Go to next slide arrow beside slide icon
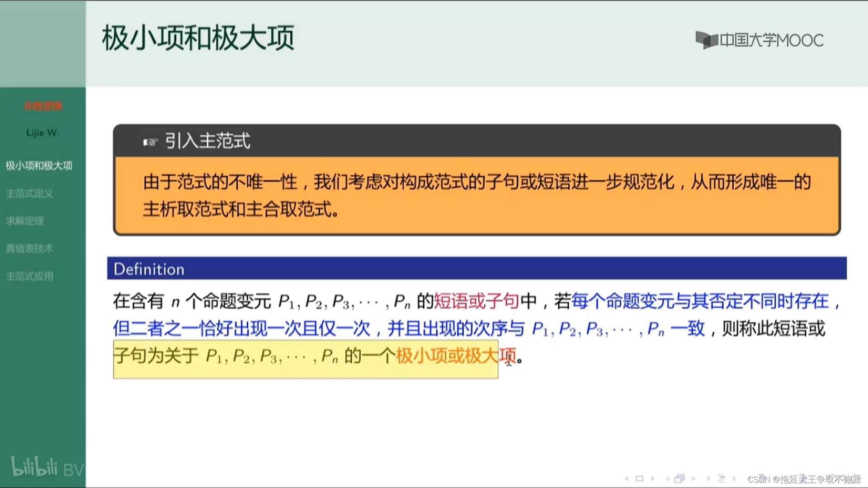Screen dimensions: 868x488 point(652,479)
